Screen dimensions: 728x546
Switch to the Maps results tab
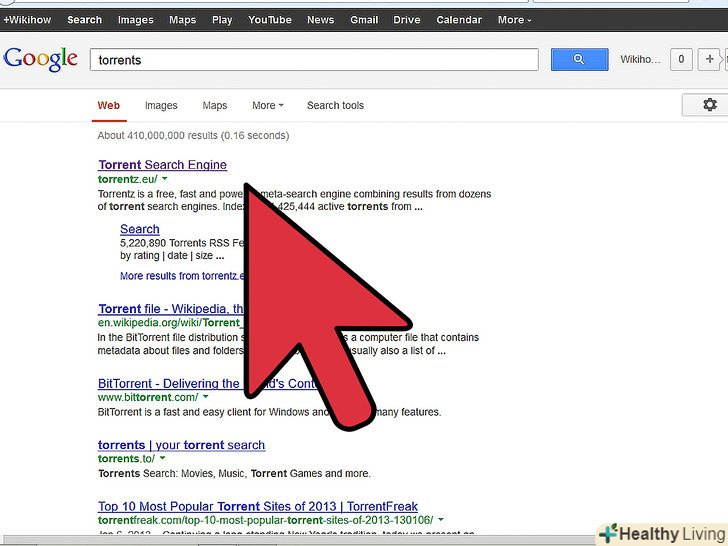(214, 105)
